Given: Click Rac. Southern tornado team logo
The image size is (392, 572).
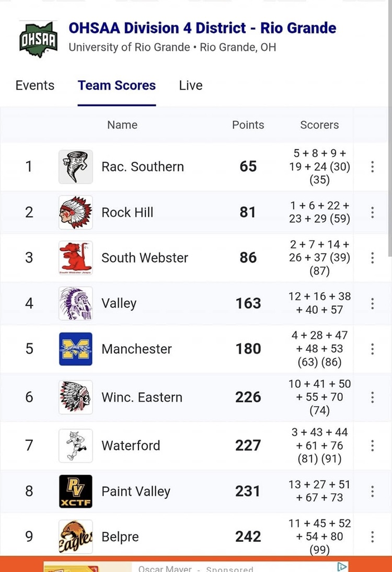Looking at the screenshot, I should point(75,166).
